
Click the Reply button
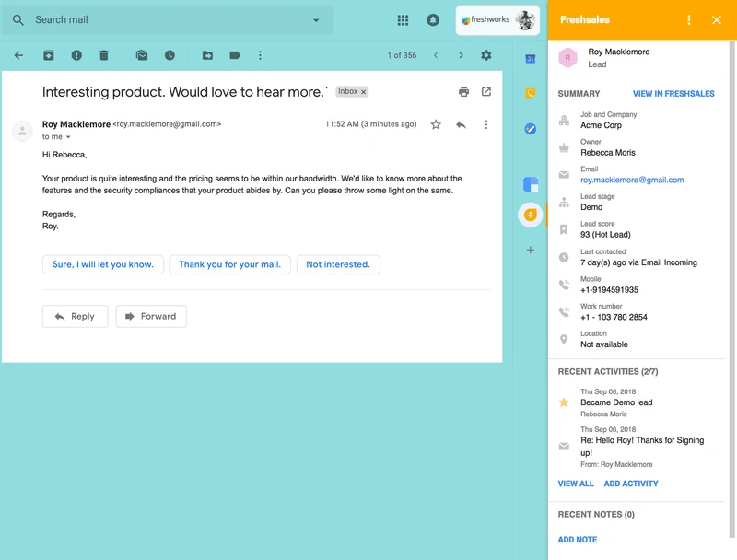pos(76,316)
